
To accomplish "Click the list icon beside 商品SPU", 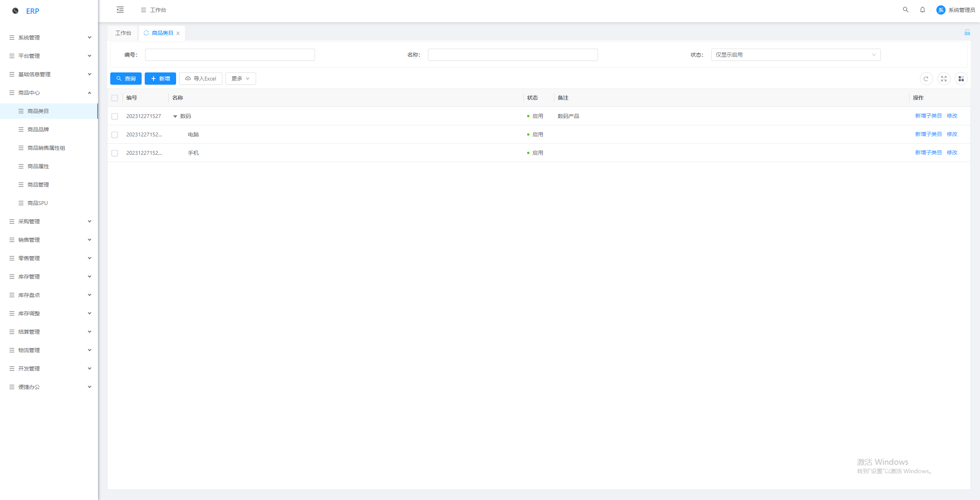I will 21,203.
